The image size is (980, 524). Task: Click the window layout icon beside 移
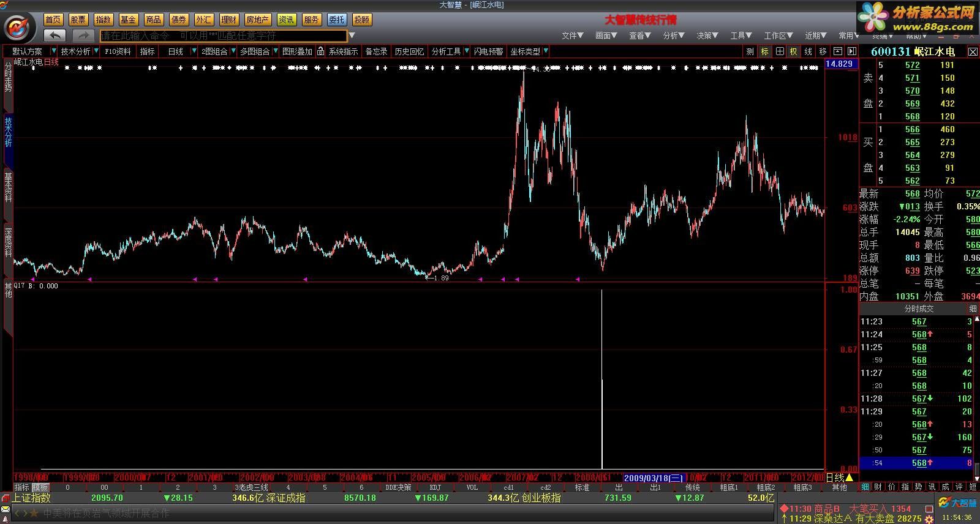click(x=837, y=51)
